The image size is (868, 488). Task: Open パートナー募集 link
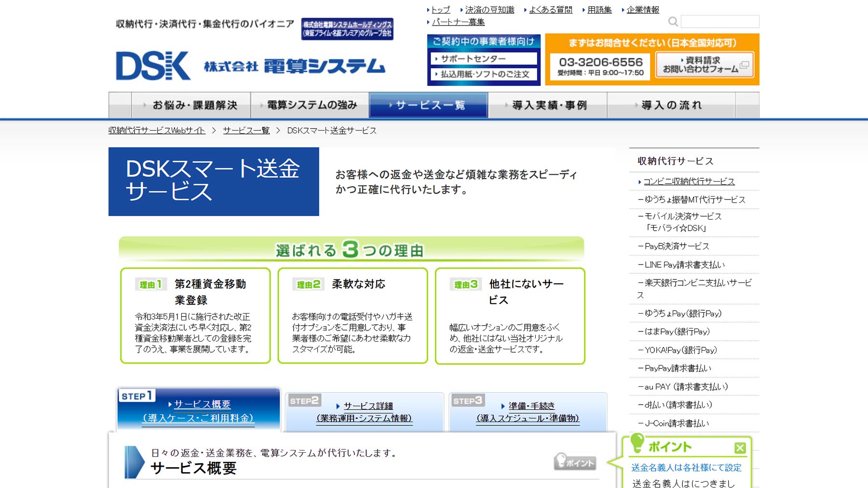458,22
